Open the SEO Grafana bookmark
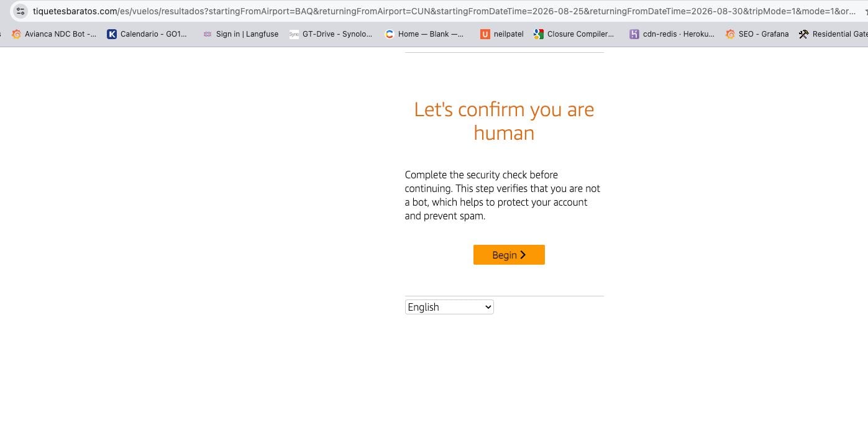 tap(757, 34)
